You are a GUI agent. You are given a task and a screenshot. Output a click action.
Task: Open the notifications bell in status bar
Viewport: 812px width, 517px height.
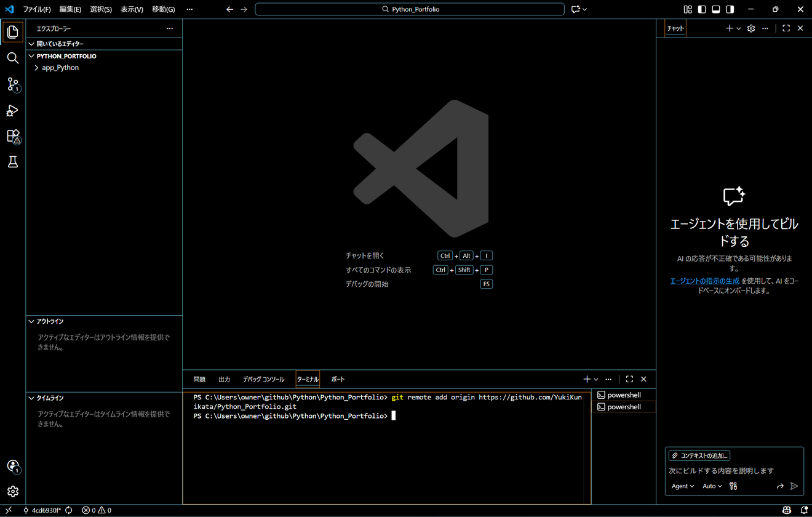(804, 510)
